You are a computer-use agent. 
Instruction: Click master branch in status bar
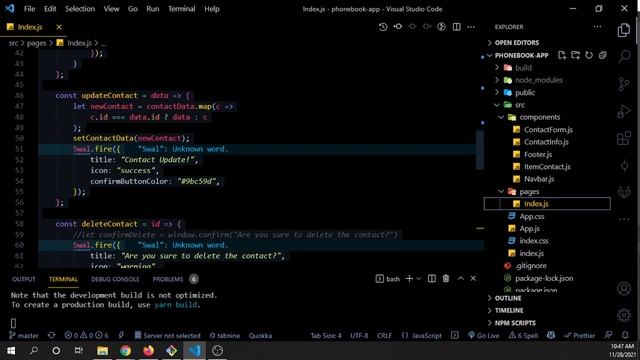click(24, 336)
